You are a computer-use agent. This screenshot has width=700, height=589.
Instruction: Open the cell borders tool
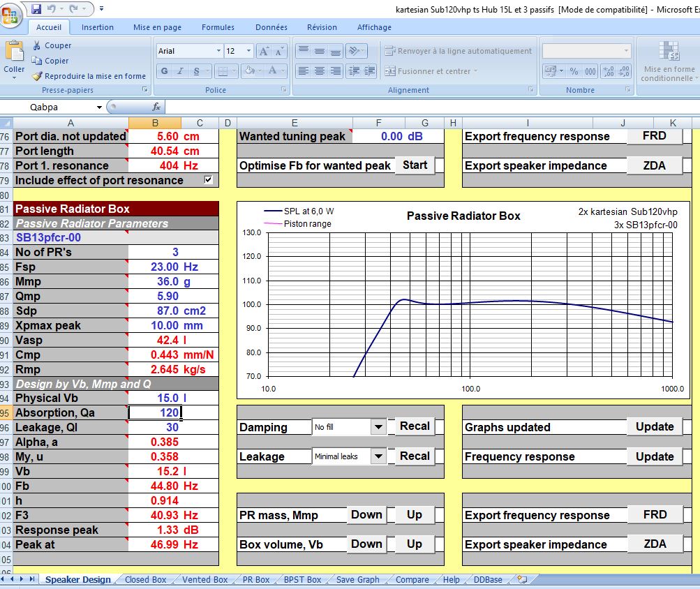223,70
